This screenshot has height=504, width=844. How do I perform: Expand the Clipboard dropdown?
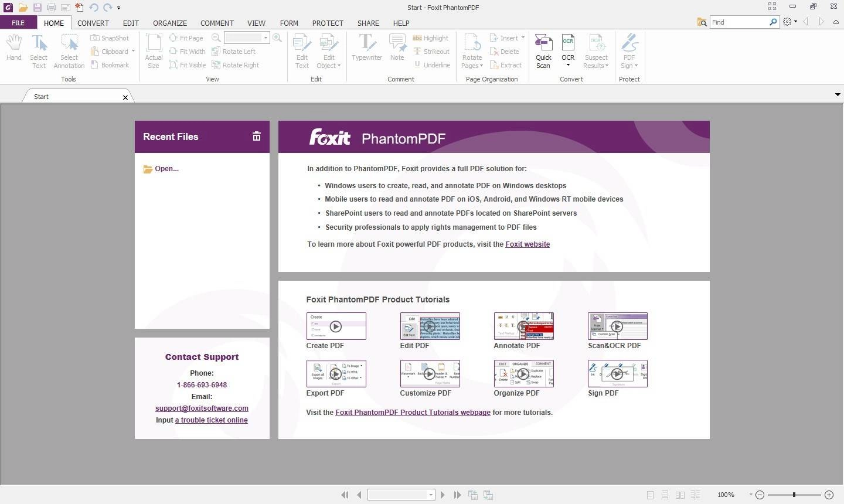pyautogui.click(x=133, y=52)
